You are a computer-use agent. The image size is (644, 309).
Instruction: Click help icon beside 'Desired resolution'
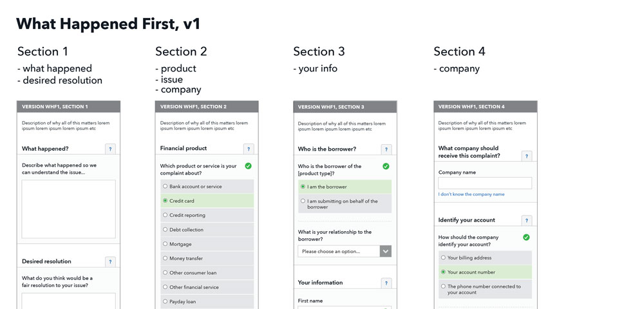pos(110,262)
